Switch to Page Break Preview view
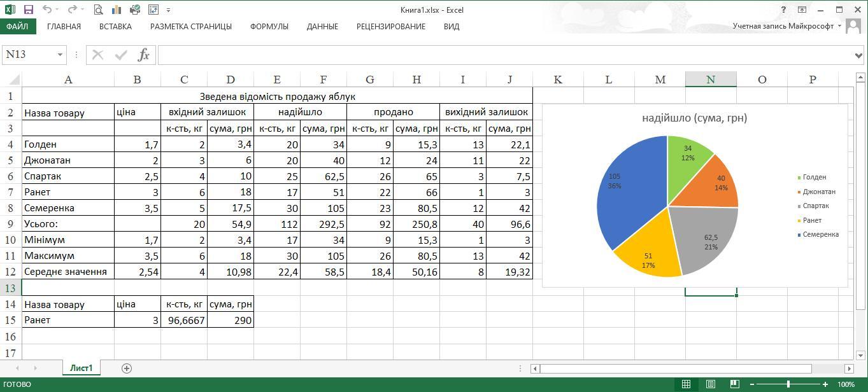868x392 pixels. click(x=734, y=384)
